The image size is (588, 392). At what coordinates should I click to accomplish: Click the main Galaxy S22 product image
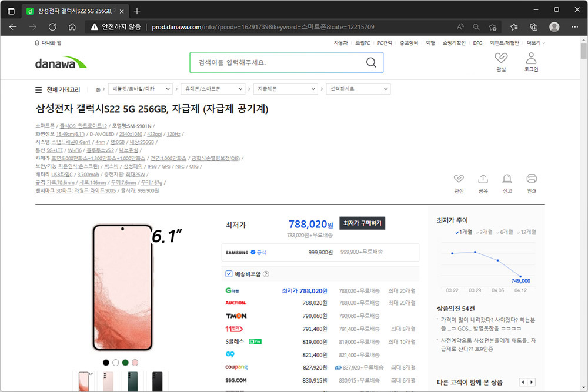pyautogui.click(x=123, y=287)
